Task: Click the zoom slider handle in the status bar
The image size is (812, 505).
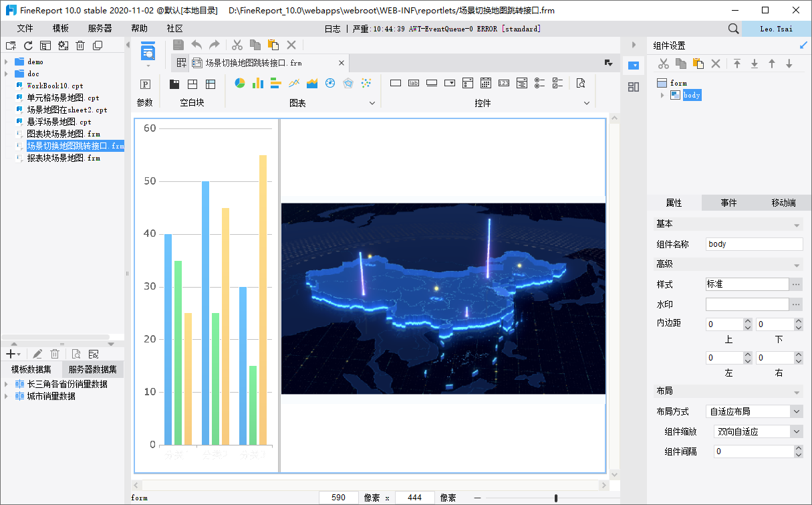Action: click(556, 498)
